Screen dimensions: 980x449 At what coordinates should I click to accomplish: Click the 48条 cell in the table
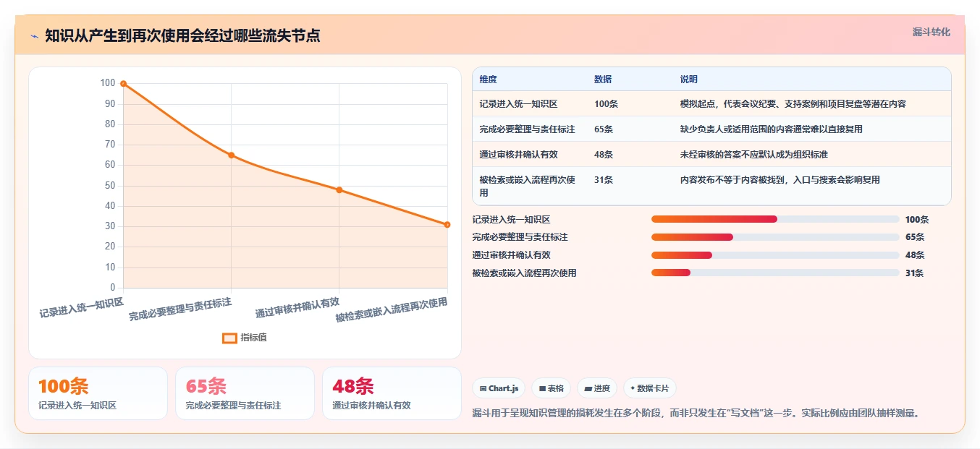coord(604,155)
